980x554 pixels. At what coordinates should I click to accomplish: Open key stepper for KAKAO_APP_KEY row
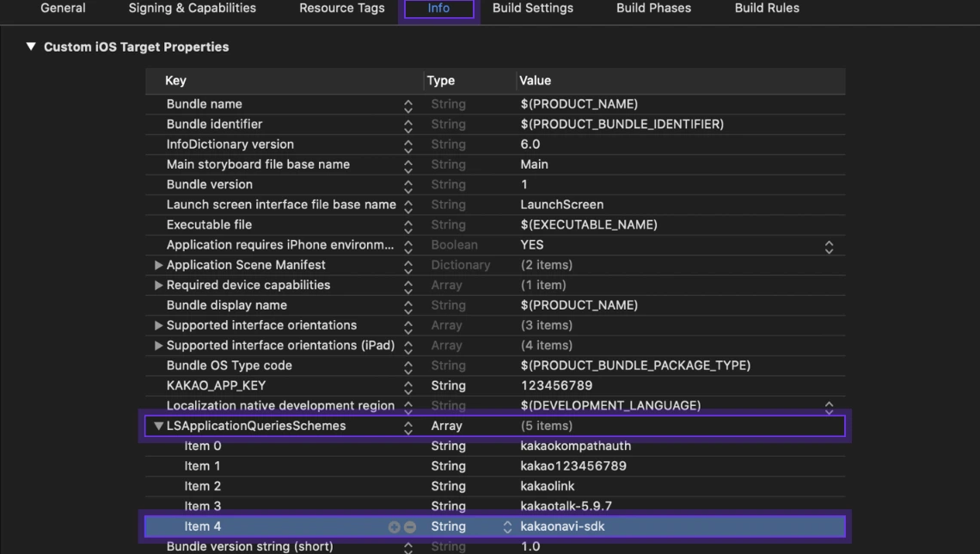(408, 388)
